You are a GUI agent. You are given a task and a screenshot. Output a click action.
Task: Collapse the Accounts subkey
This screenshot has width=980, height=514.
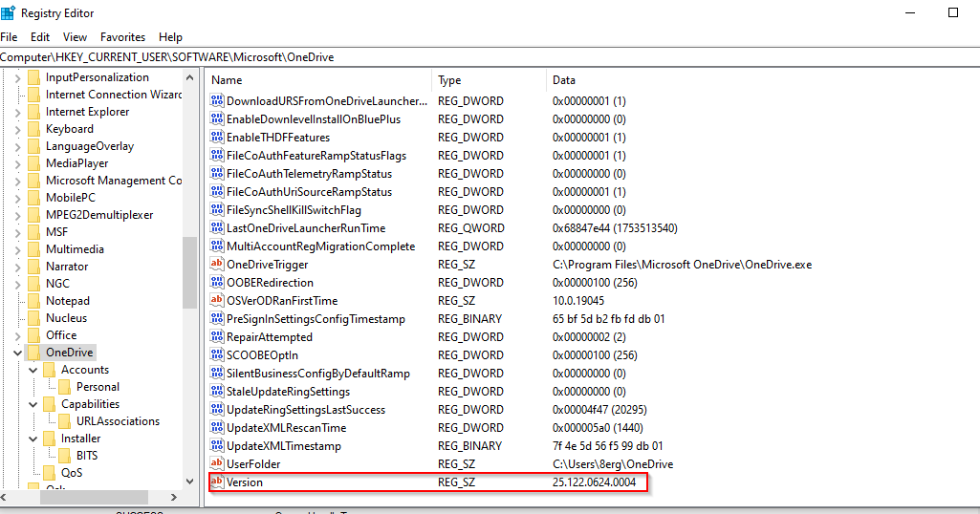[x=33, y=371]
